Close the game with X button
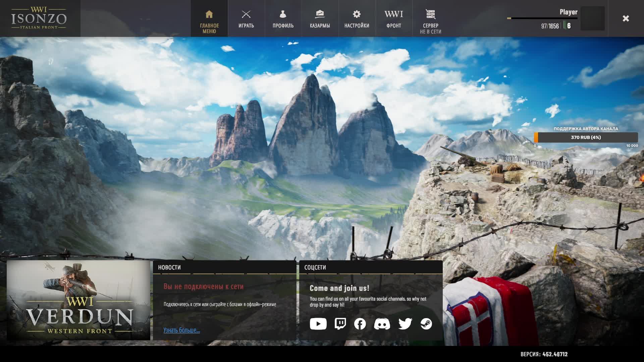 pos(626,18)
